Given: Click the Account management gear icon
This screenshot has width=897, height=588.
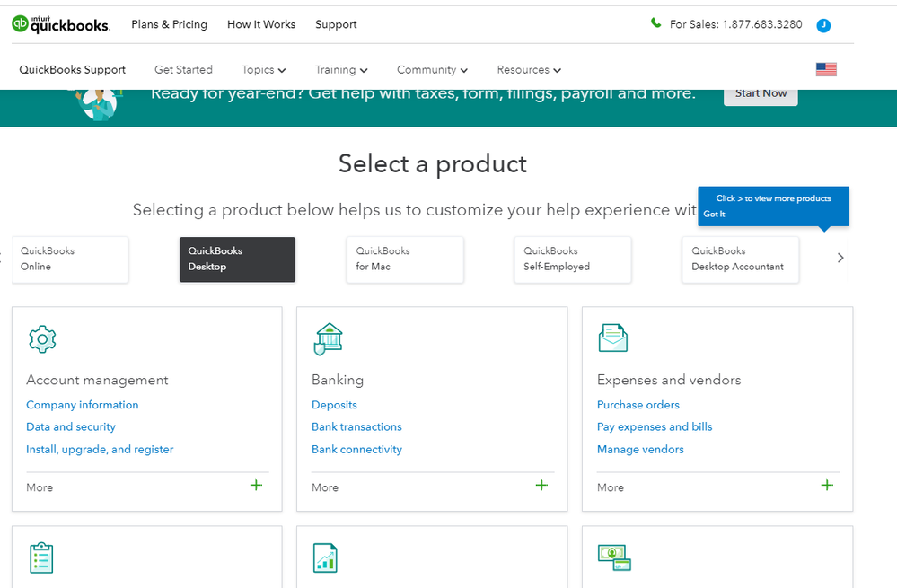Looking at the screenshot, I should [42, 339].
